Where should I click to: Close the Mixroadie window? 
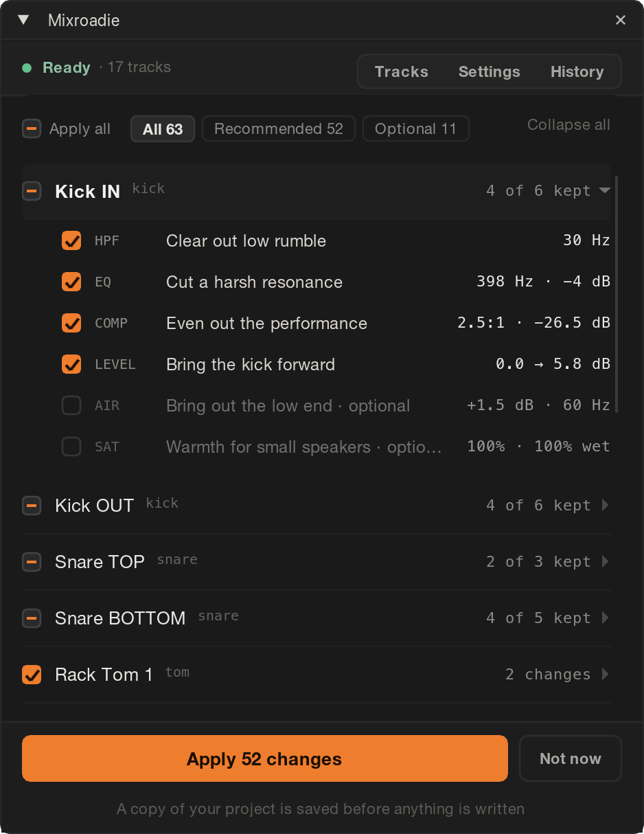tap(621, 20)
